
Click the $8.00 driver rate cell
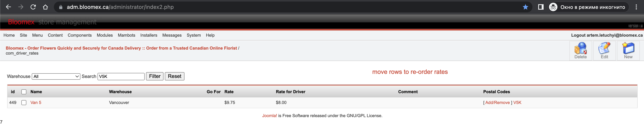(x=281, y=103)
